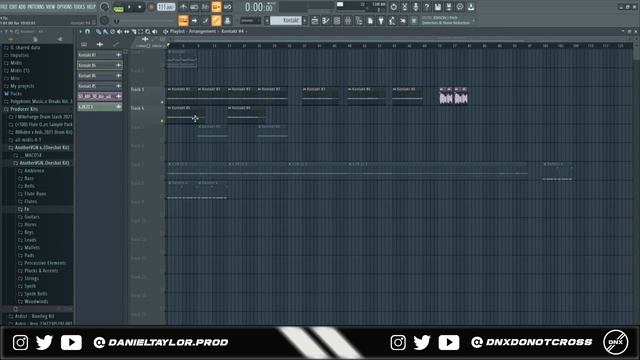
Task: Open the HELP menu
Action: 91,7
